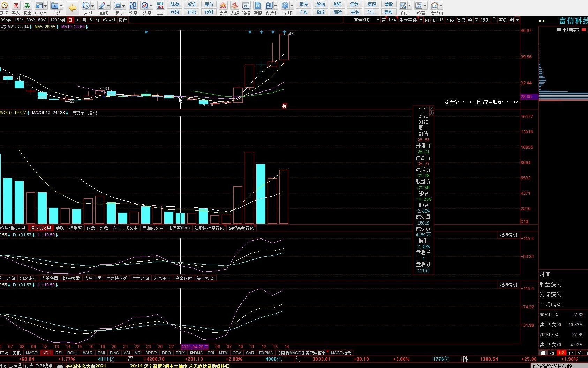This screenshot has height=368, width=588.
Task: Close the data popup with X button
Action: click(432, 108)
